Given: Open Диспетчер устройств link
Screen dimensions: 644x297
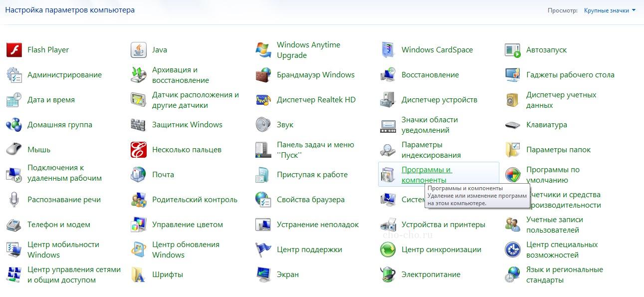Looking at the screenshot, I should pyautogui.click(x=439, y=100).
